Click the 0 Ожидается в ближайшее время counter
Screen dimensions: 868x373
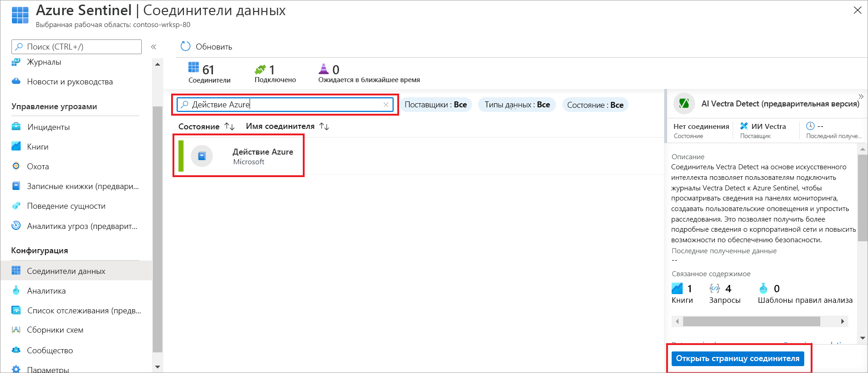pos(369,73)
